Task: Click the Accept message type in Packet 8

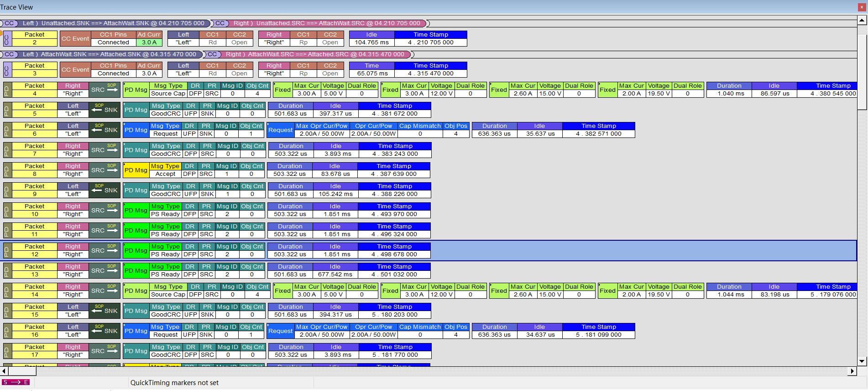Action: tap(165, 174)
